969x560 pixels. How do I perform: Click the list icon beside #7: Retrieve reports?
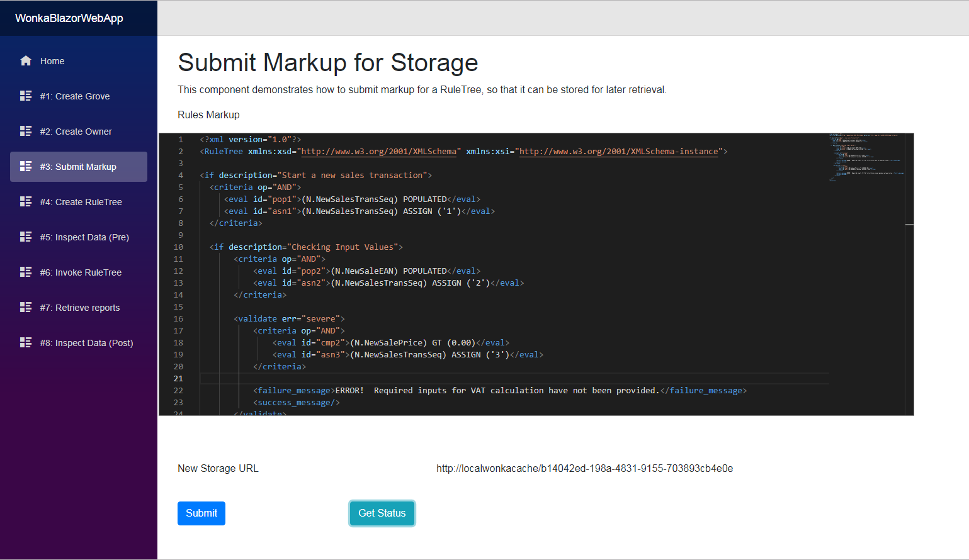pyautogui.click(x=26, y=308)
